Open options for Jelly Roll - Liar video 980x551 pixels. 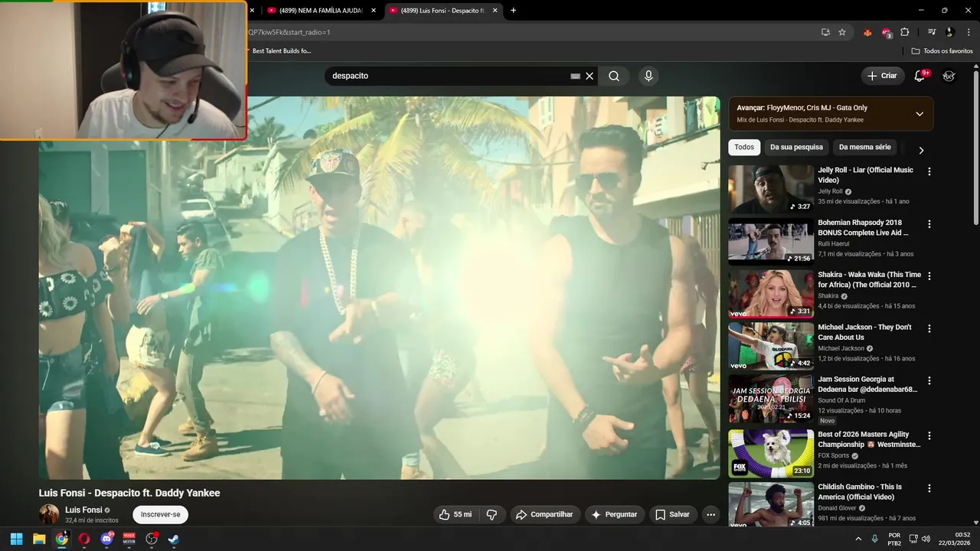pyautogui.click(x=929, y=171)
